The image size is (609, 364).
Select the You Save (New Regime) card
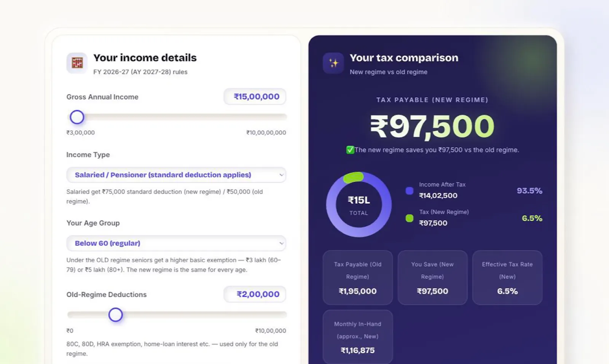pyautogui.click(x=432, y=278)
